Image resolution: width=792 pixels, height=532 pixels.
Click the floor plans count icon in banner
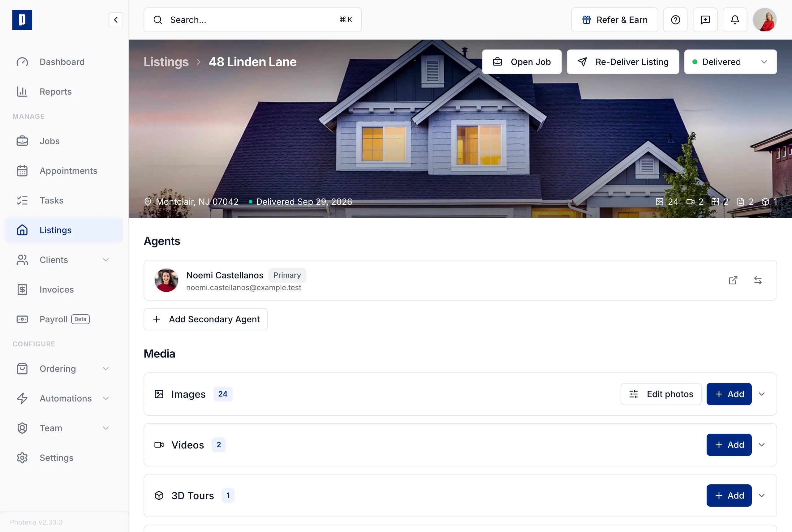click(x=715, y=202)
